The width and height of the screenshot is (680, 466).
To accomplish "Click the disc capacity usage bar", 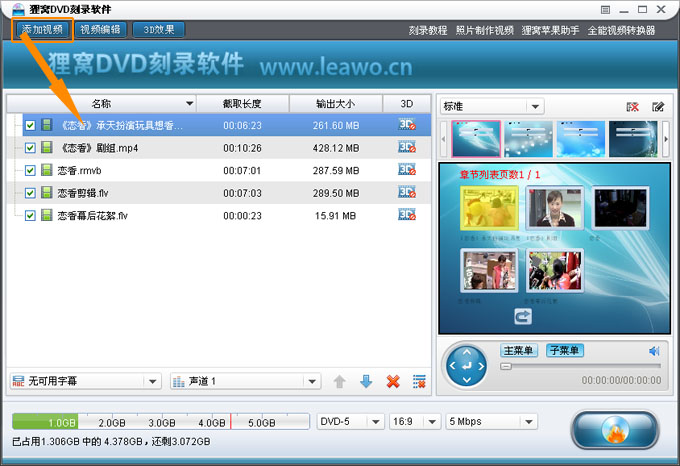I will [x=161, y=421].
